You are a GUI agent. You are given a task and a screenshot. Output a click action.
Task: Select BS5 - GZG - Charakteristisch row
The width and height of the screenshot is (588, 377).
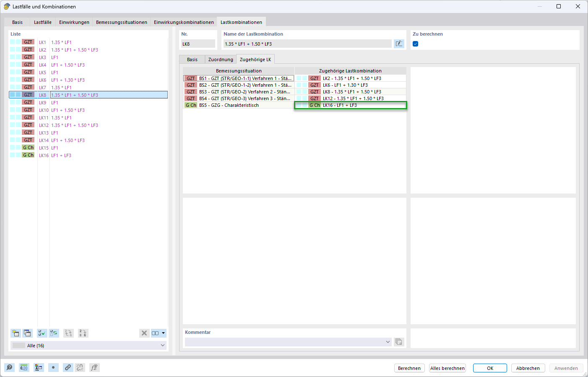click(239, 105)
